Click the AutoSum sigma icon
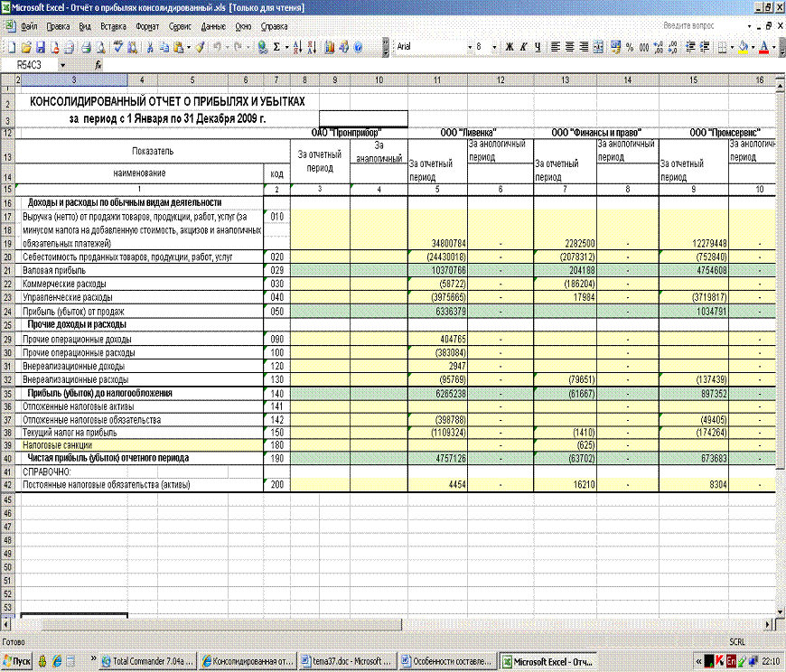 point(276,46)
